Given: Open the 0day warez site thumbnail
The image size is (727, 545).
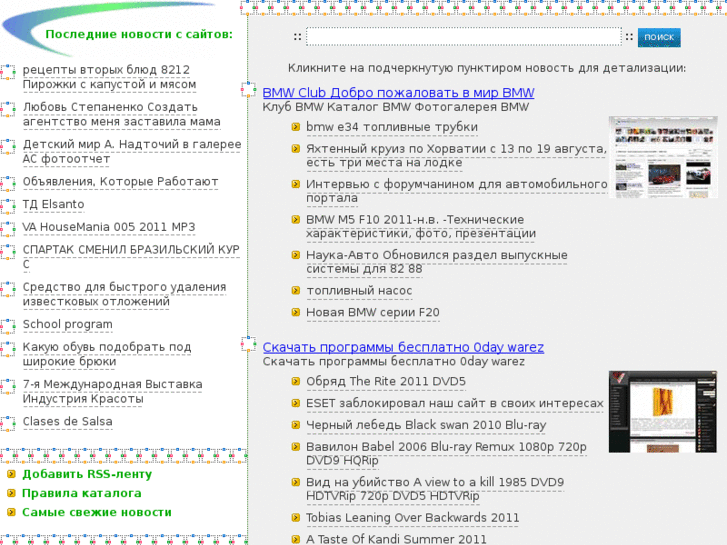Looking at the screenshot, I should click(663, 411).
